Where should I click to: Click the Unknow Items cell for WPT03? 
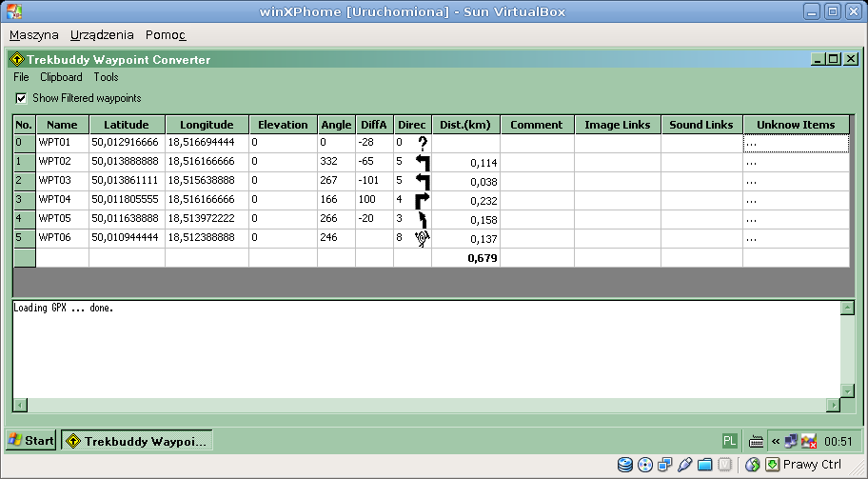pos(796,182)
